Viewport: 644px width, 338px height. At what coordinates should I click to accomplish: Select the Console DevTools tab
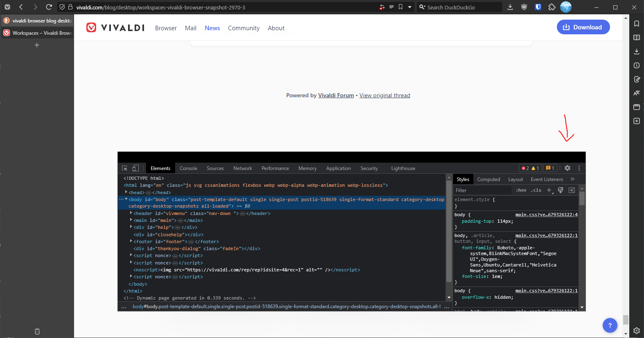(x=188, y=168)
